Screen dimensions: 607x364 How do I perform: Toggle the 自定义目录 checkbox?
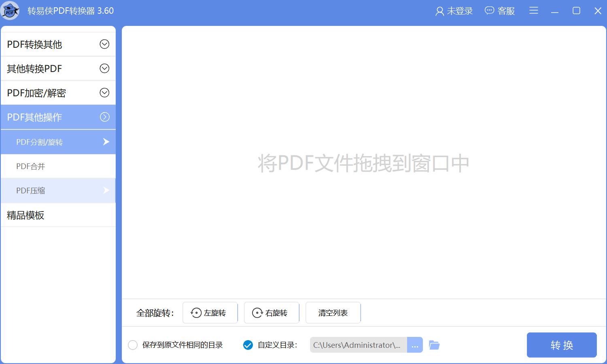248,345
